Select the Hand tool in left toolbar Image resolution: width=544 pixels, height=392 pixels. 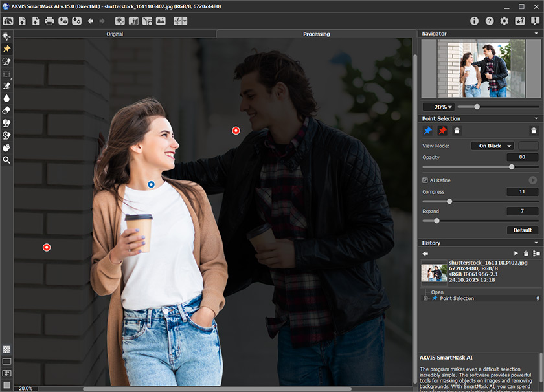[6, 147]
